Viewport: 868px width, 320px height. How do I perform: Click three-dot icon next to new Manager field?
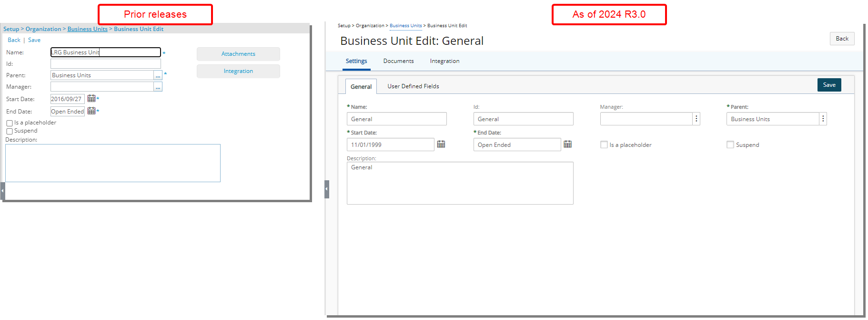(x=696, y=119)
